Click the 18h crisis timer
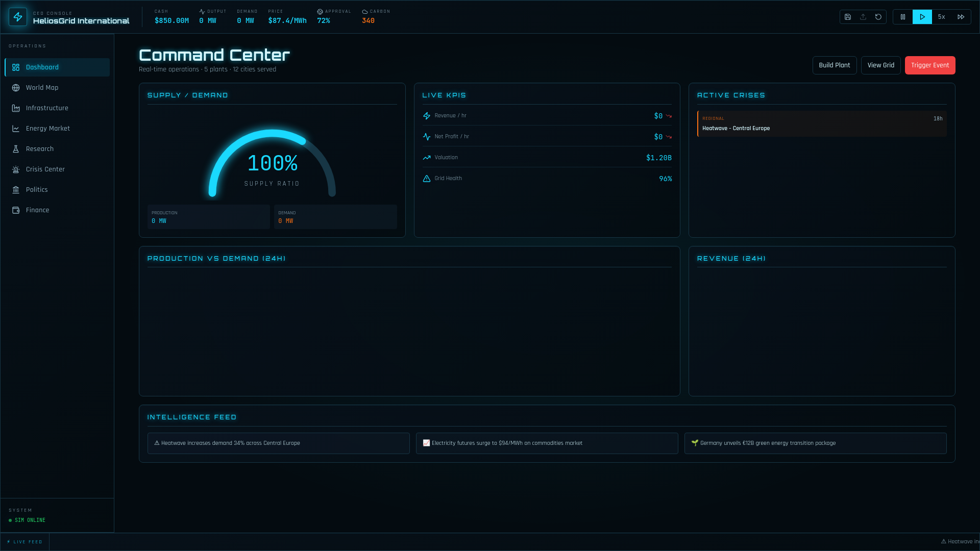The height and width of the screenshot is (551, 980). [938, 118]
